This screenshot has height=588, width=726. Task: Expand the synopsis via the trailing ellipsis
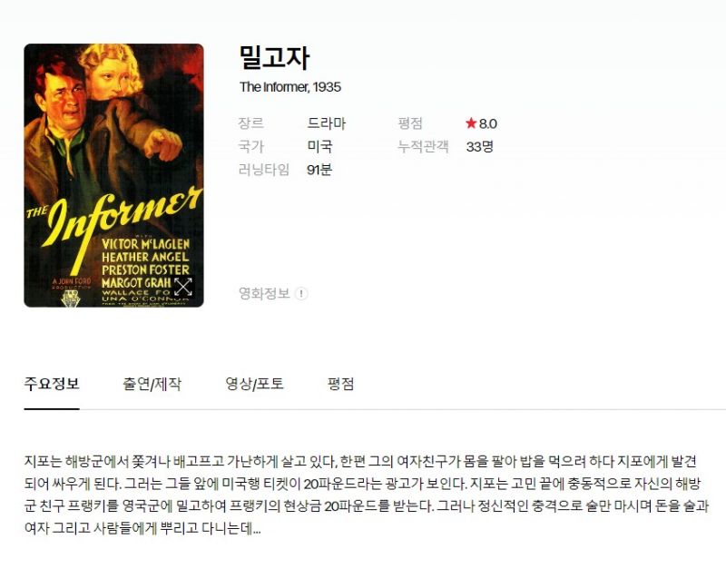257,529
